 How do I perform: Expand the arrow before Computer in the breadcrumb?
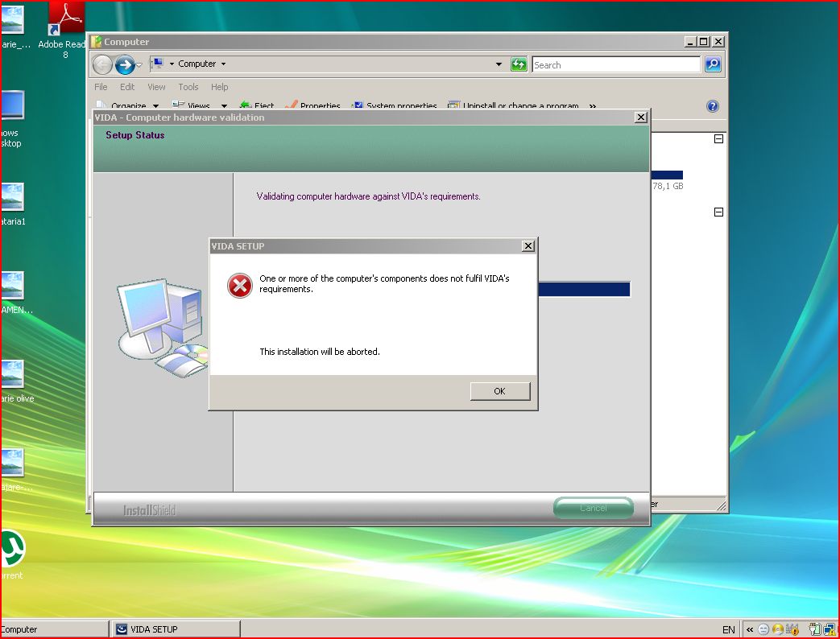tap(172, 64)
